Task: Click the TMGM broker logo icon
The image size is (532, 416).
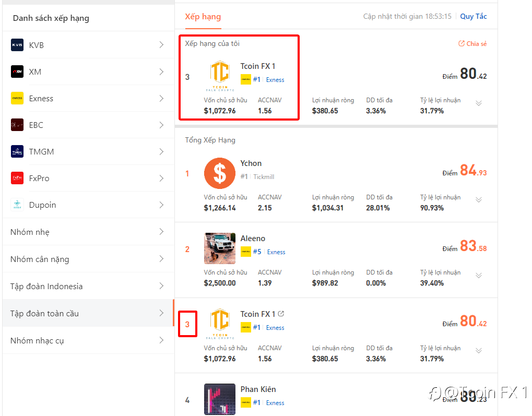Action: tap(17, 151)
